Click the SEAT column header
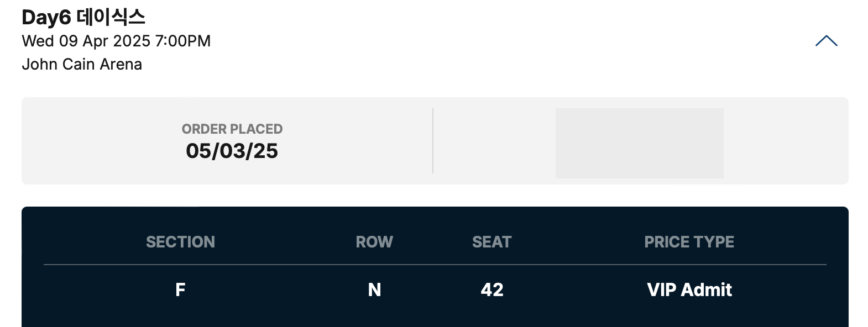 pos(491,242)
